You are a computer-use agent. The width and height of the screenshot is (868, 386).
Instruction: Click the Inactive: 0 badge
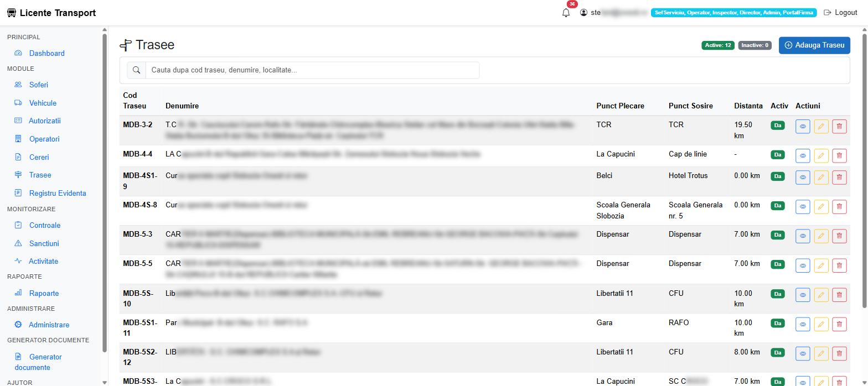pos(755,45)
